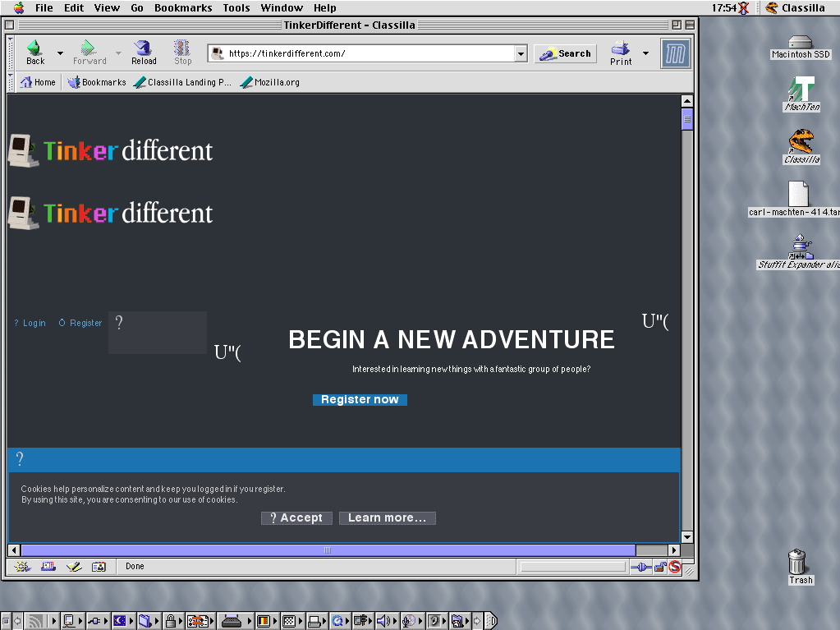The width and height of the screenshot is (840, 630).
Task: Collapse the navigation toolbar using its grippy
Action: [10, 53]
